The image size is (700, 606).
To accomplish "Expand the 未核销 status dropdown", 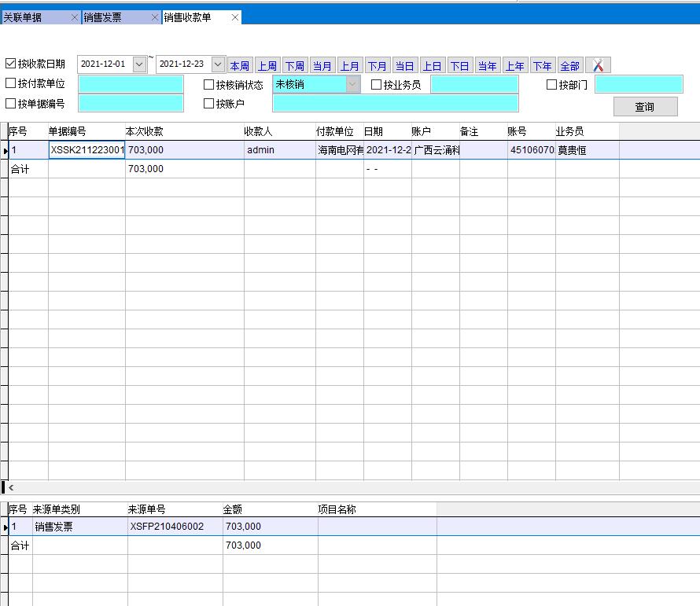I will 352,84.
